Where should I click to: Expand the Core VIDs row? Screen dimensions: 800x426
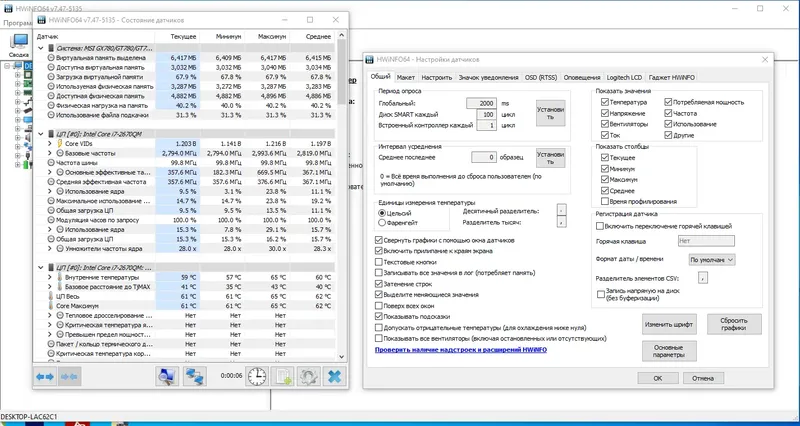49,144
